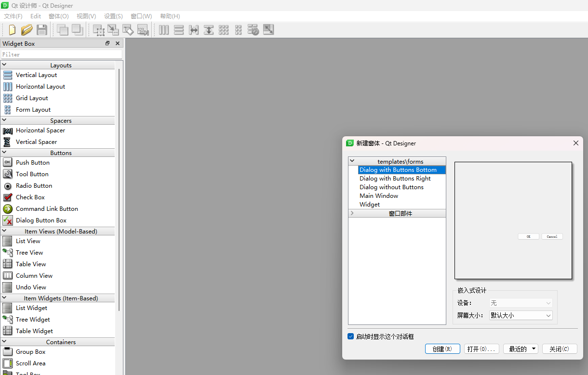
Task: Click the Break Layout toolbar icon
Action: coord(253,30)
